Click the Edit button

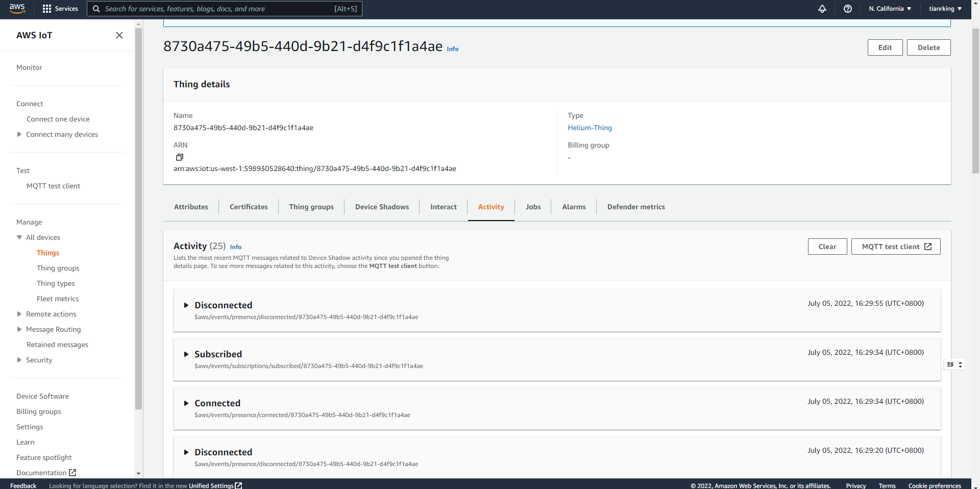pos(885,47)
